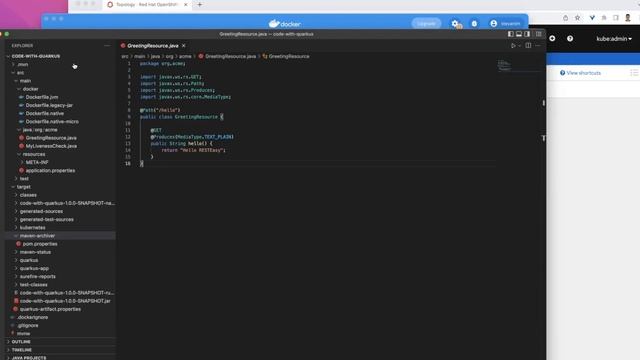This screenshot has height=360, width=640.
Task: Expand the META-INF folder
Action: [37, 162]
